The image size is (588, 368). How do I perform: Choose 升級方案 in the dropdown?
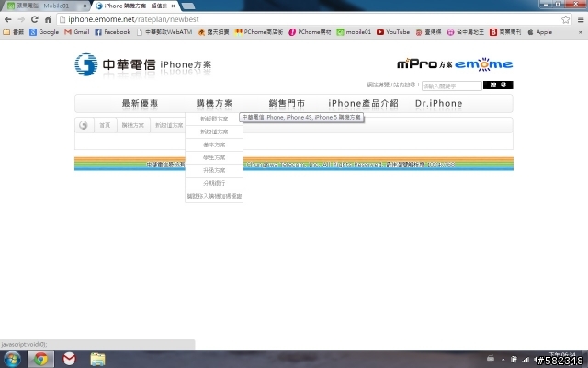click(214, 170)
